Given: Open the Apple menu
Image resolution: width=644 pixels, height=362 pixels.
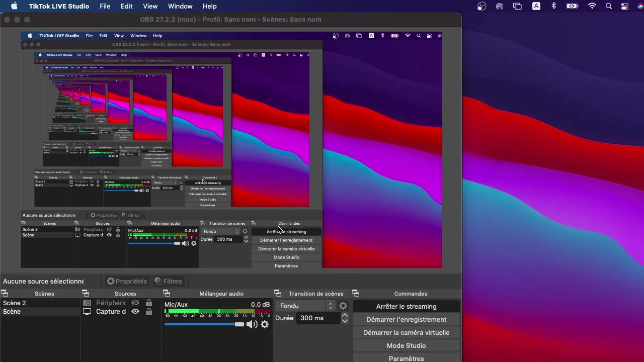Looking at the screenshot, I should (x=14, y=6).
